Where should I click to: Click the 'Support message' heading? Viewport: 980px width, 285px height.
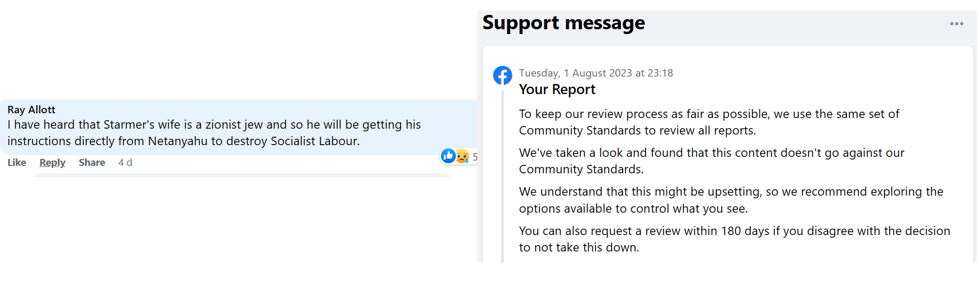[563, 23]
